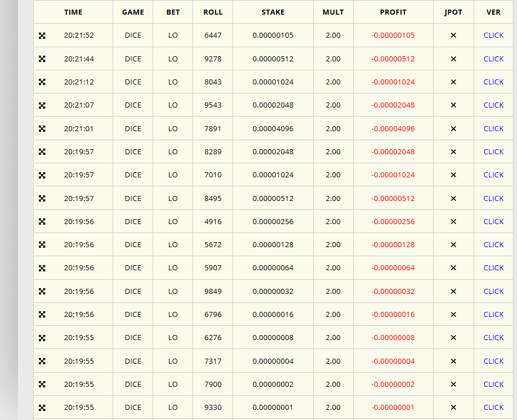Click the VER column header

coord(493,12)
